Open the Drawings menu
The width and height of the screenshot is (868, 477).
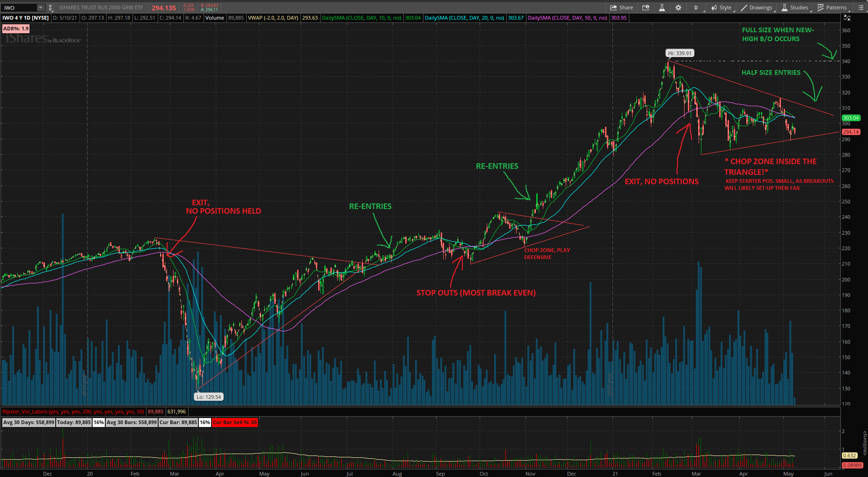click(757, 7)
